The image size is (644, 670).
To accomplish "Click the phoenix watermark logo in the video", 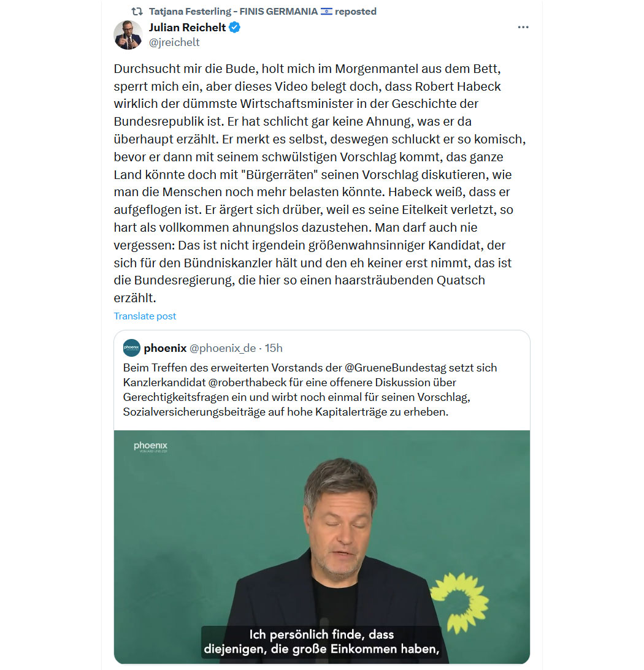I will [150, 447].
